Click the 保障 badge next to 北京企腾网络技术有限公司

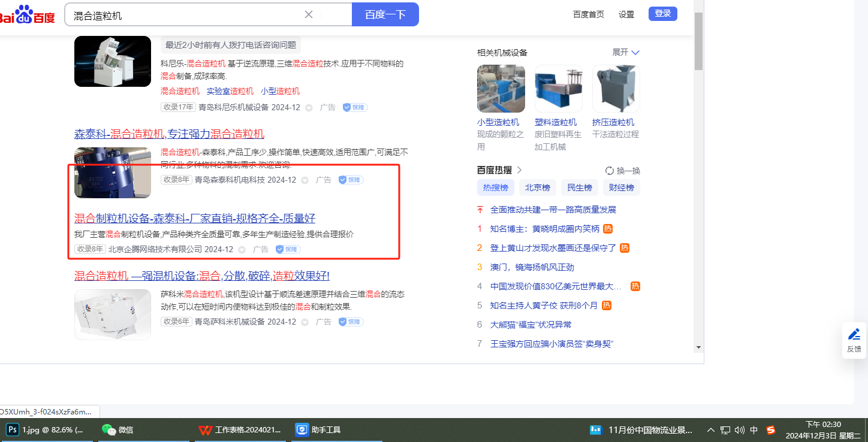(x=288, y=249)
